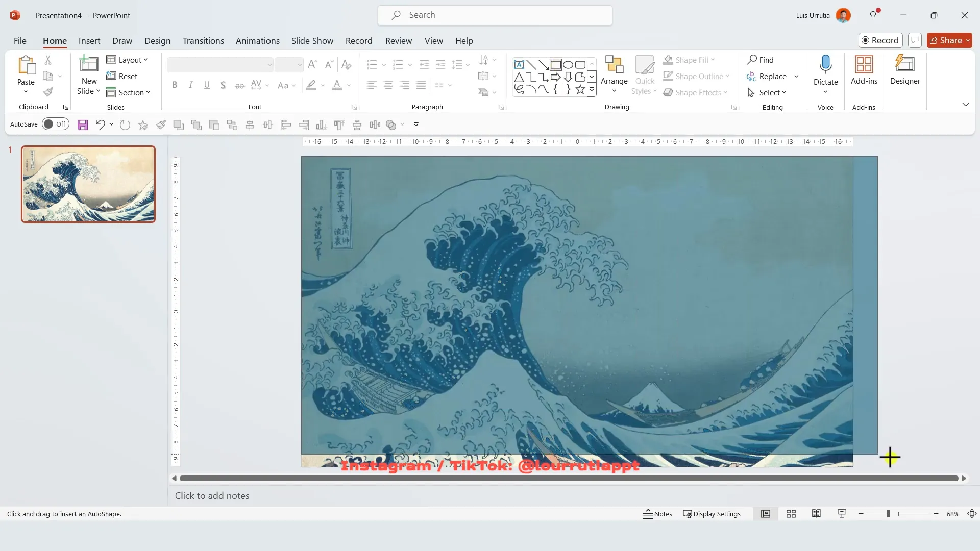Click the Search box in title bar
Screen dimensions: 980x551
pos(495,15)
